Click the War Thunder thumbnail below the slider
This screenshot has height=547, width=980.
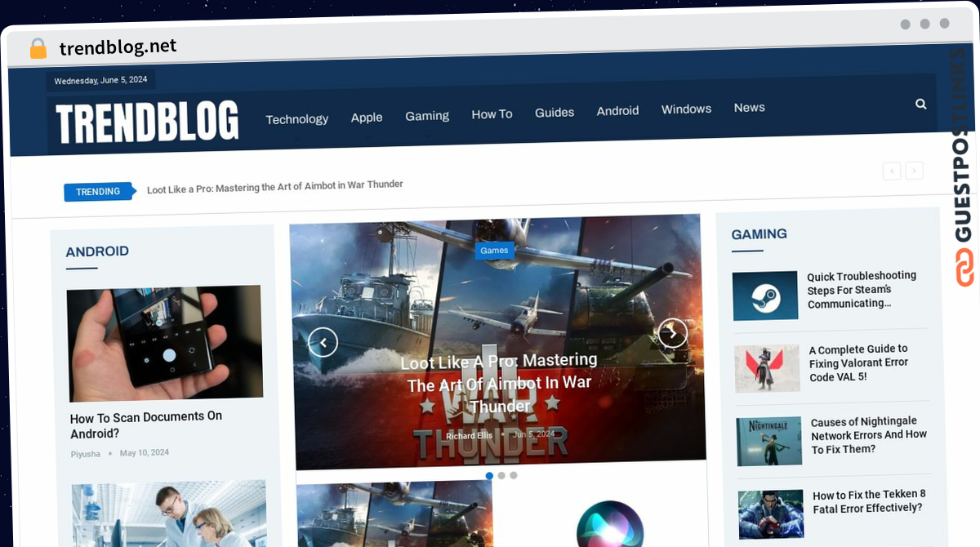point(394,514)
